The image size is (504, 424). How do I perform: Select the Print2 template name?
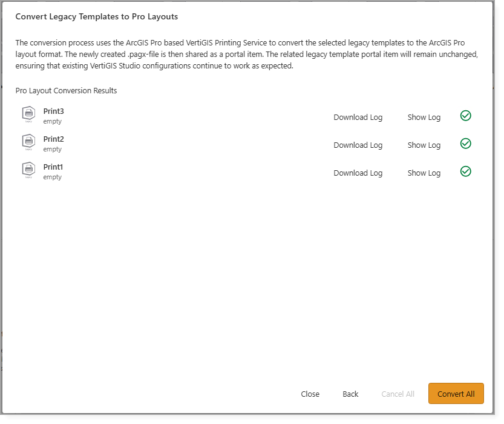(x=53, y=139)
